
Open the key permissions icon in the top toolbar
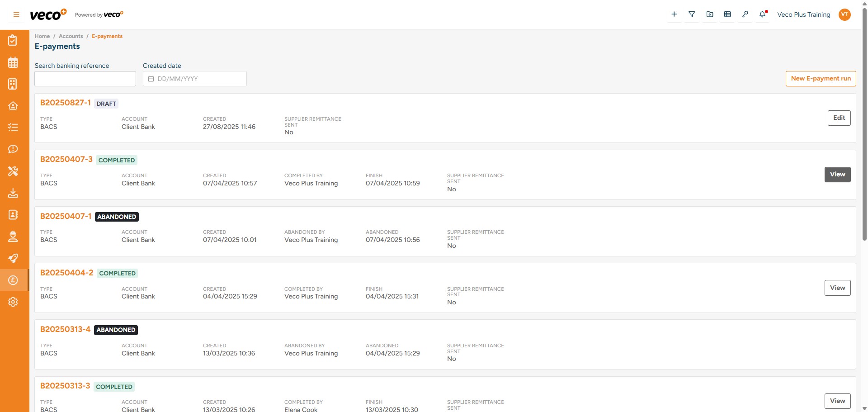pos(745,14)
